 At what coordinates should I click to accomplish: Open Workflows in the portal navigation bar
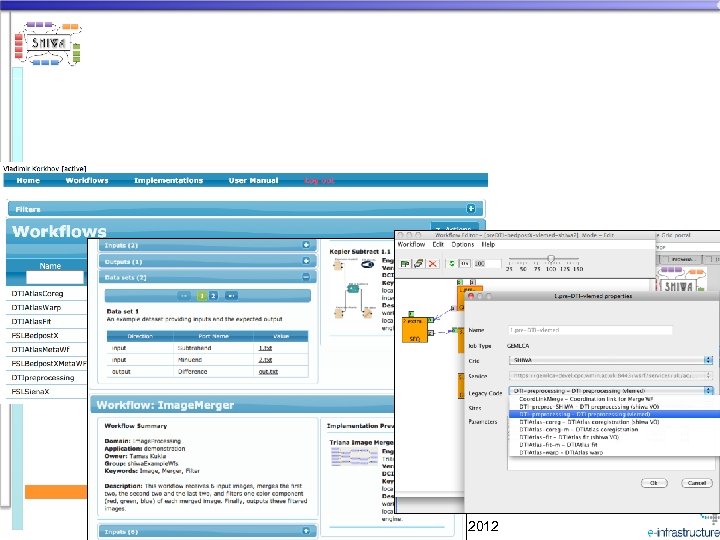(x=87, y=180)
